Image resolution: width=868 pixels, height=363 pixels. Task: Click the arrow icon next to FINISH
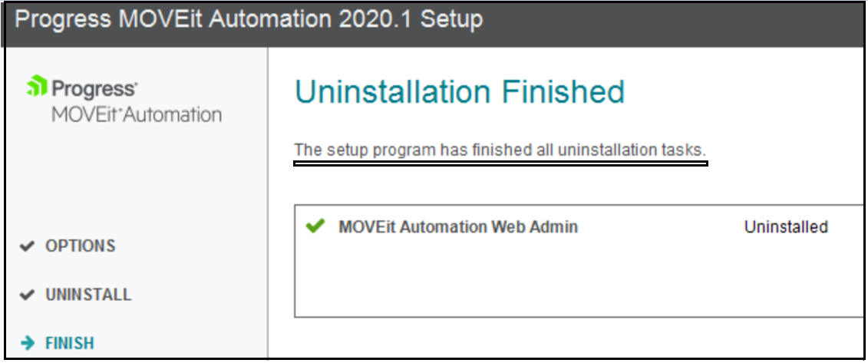coord(28,343)
